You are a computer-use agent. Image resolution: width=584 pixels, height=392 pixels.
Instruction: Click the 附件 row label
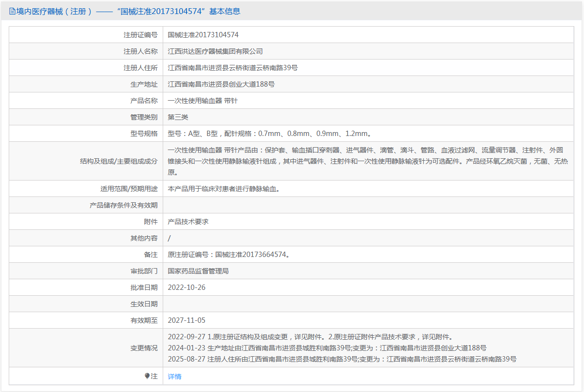[151, 222]
